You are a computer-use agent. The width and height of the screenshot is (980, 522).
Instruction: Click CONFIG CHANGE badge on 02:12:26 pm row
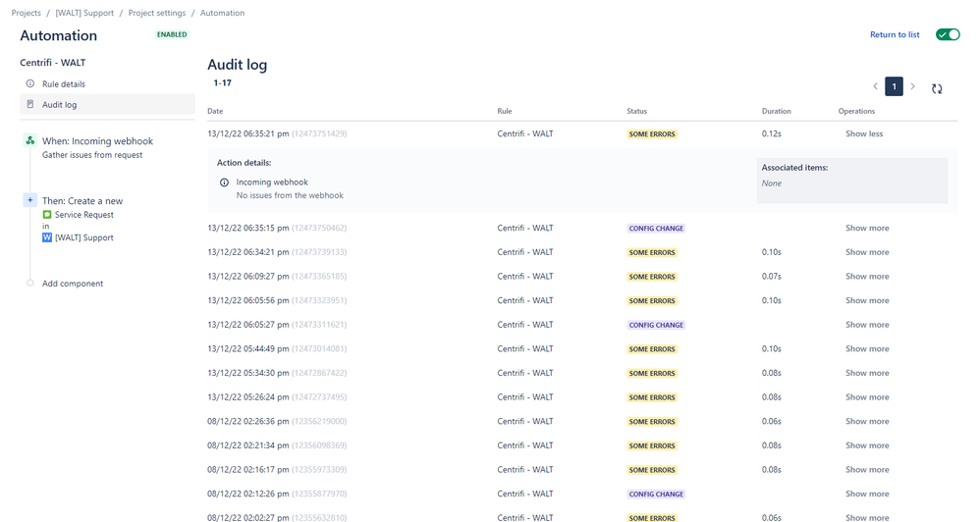(x=656, y=495)
